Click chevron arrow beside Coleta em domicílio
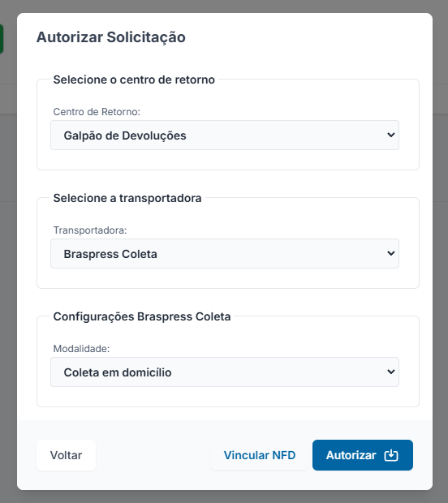 click(x=390, y=372)
